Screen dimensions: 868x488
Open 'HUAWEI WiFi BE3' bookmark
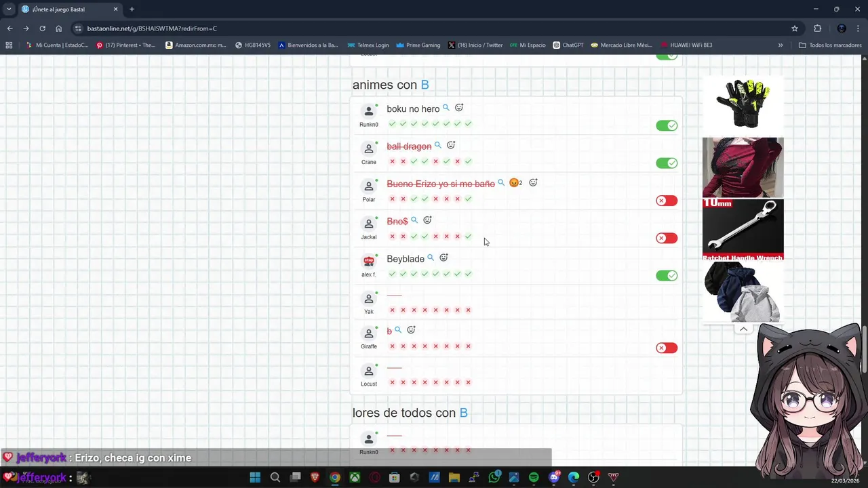point(686,45)
